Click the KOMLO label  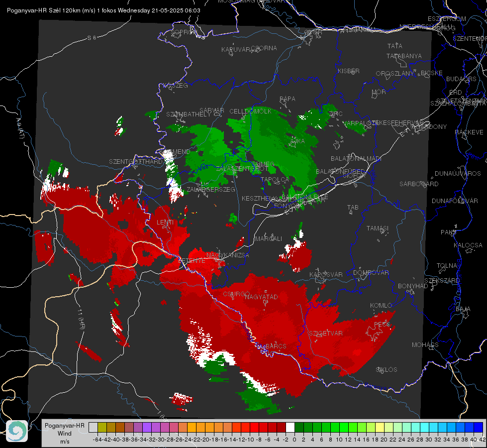coord(381,305)
